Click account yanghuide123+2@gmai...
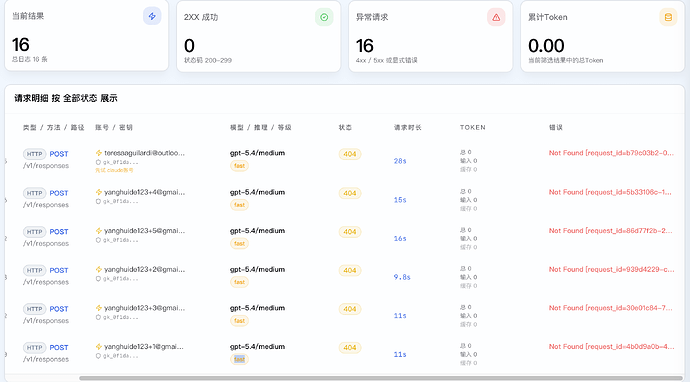Image resolution: width=690 pixels, height=382 pixels. 144,269
